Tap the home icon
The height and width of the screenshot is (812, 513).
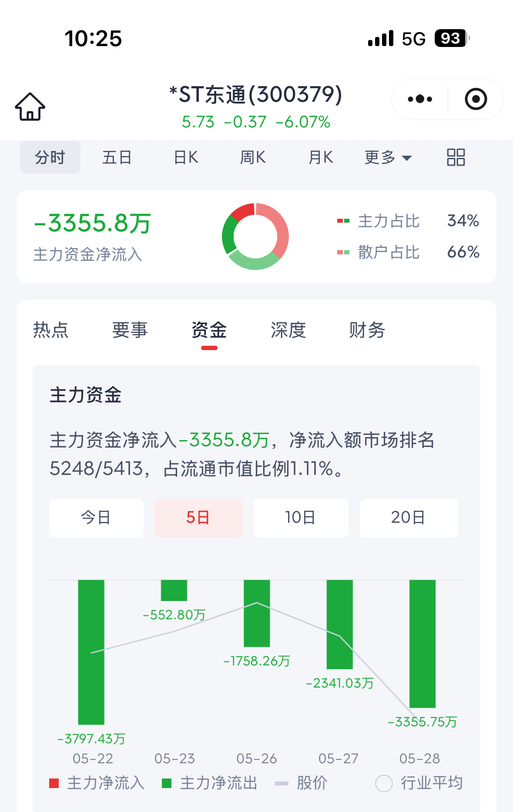coord(30,107)
